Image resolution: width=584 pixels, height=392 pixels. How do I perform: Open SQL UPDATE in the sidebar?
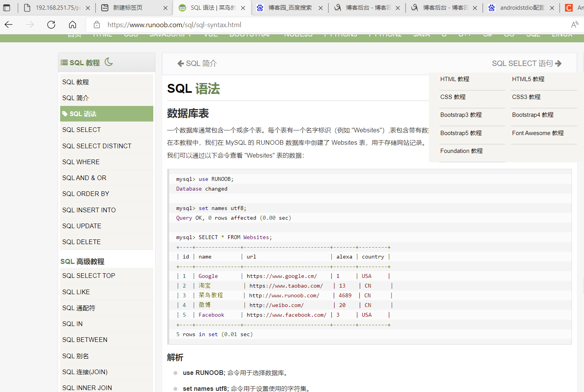point(107,226)
